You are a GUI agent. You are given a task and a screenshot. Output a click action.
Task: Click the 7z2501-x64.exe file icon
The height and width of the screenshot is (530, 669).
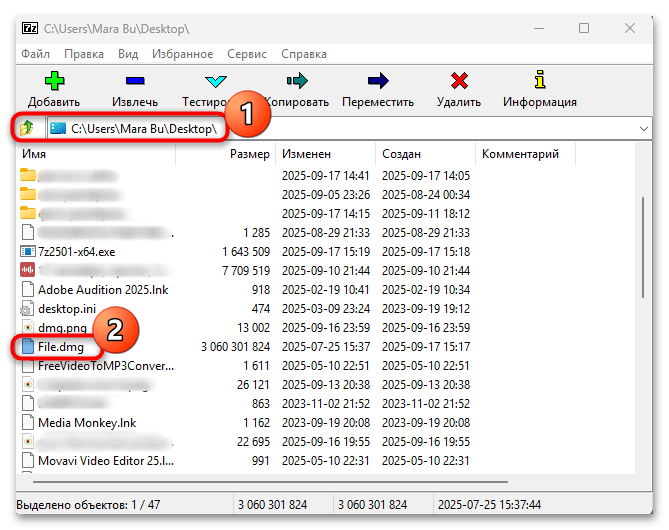(x=28, y=251)
